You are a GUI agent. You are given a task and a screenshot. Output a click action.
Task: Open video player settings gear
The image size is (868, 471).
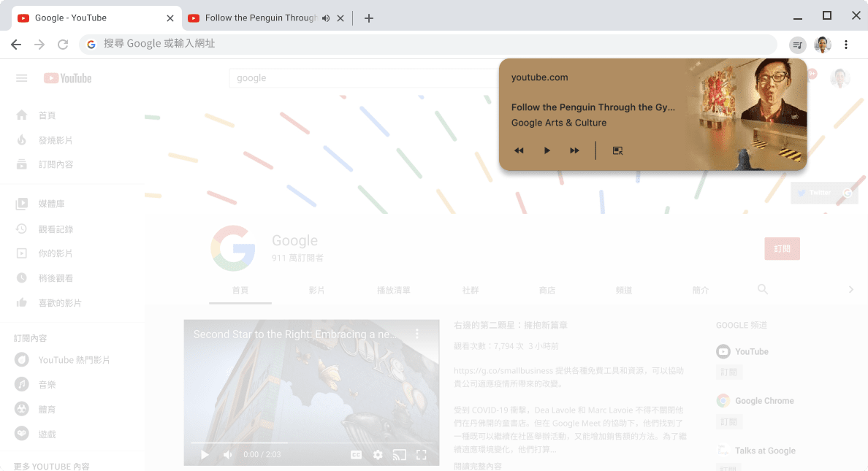point(378,455)
